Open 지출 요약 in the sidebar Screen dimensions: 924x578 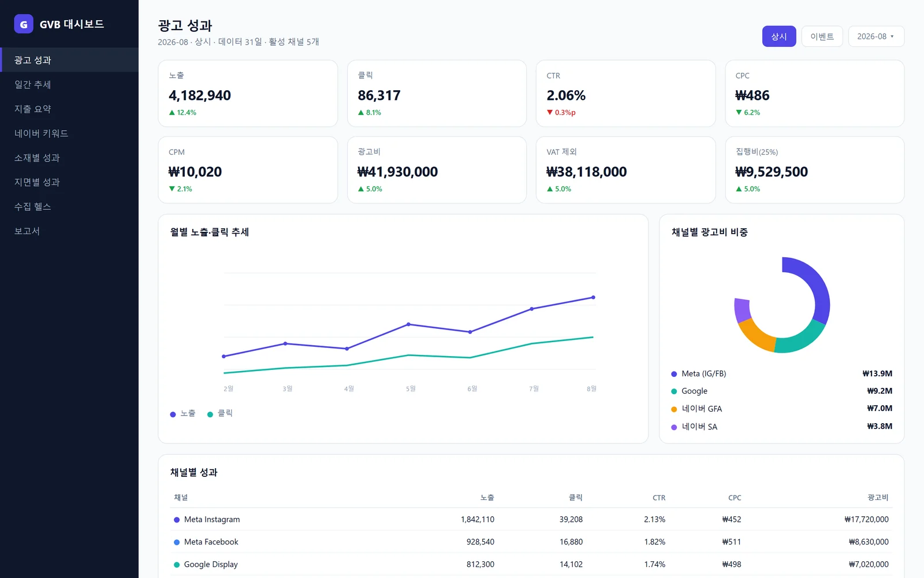[69, 109]
